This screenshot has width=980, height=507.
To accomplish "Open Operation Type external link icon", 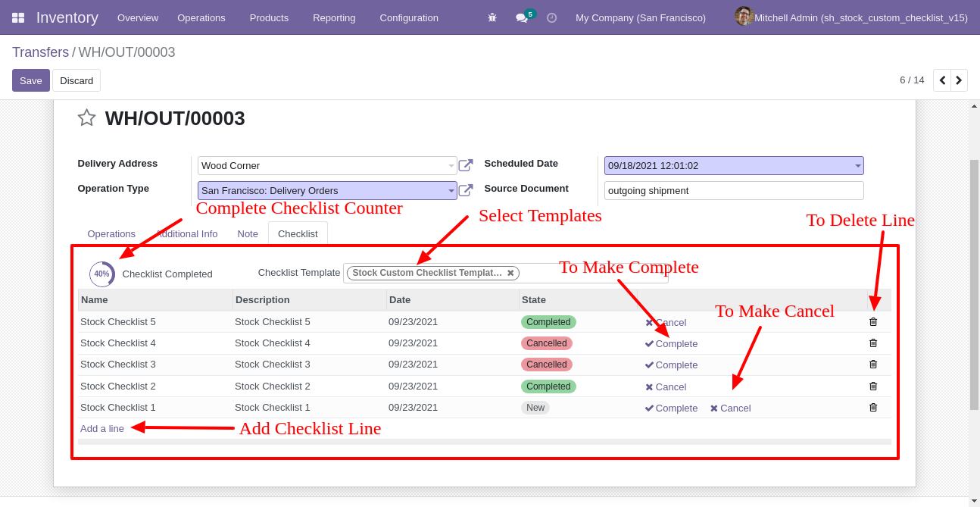I will click(466, 190).
